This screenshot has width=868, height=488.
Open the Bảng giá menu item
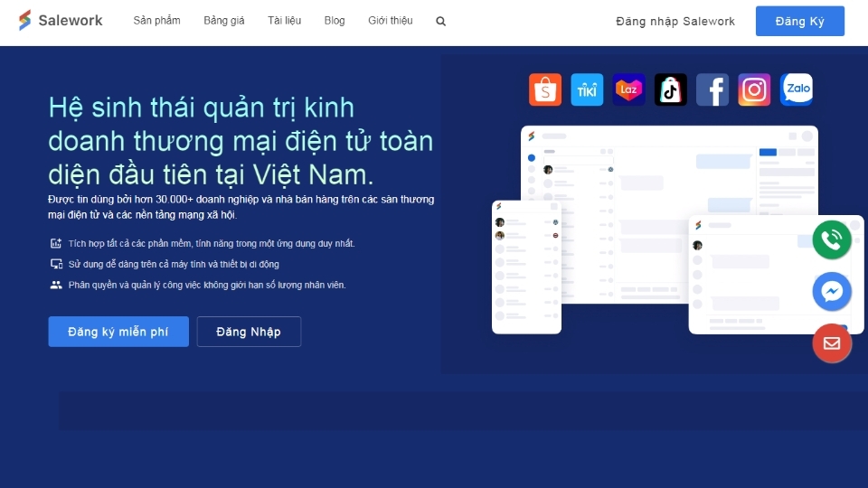223,21
